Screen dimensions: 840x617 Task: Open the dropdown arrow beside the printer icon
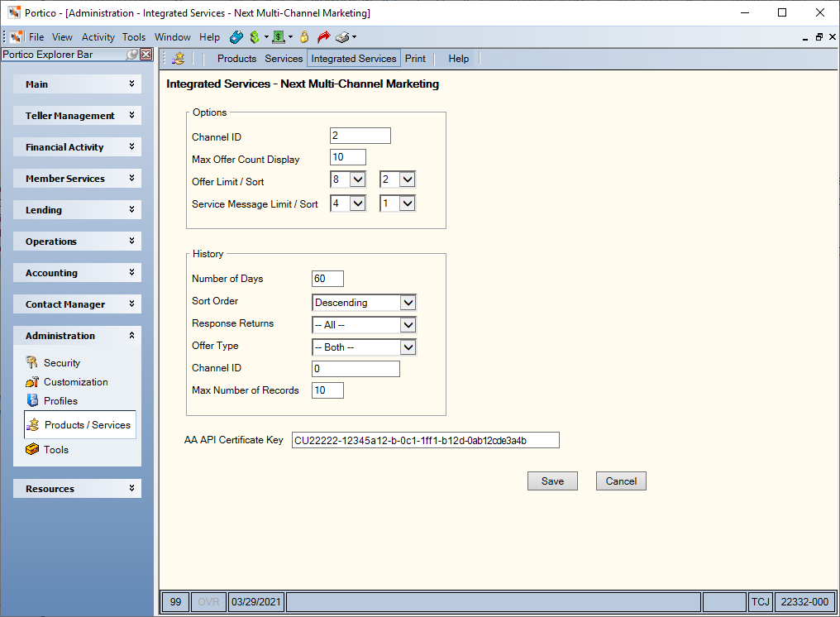(x=354, y=37)
